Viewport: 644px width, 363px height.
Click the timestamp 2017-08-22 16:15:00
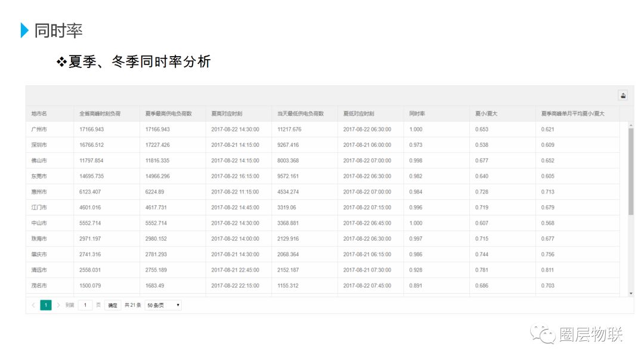pyautogui.click(x=236, y=176)
